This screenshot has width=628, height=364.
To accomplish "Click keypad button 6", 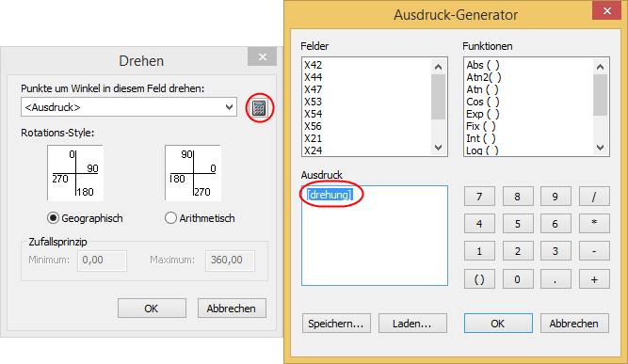I will (556, 223).
